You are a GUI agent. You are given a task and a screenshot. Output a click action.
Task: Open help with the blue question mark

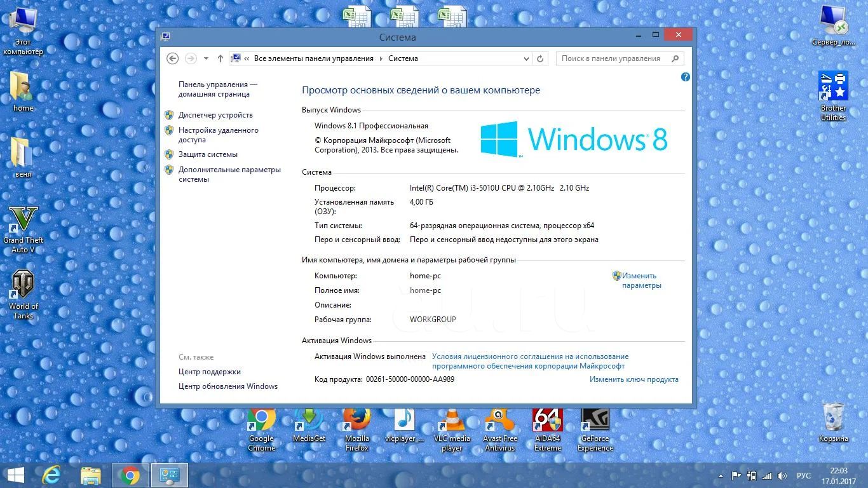point(685,77)
